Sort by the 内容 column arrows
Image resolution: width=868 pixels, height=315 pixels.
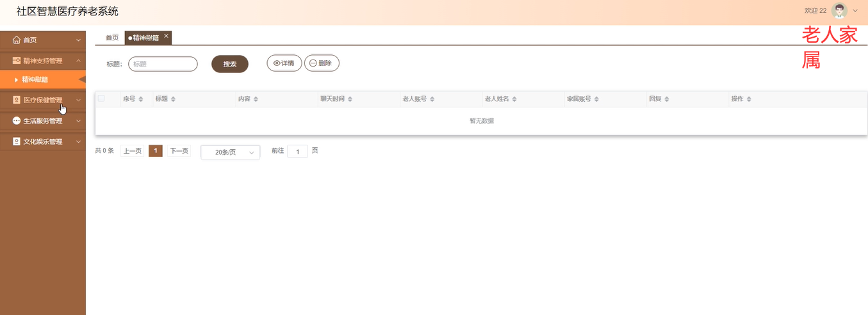tap(256, 99)
